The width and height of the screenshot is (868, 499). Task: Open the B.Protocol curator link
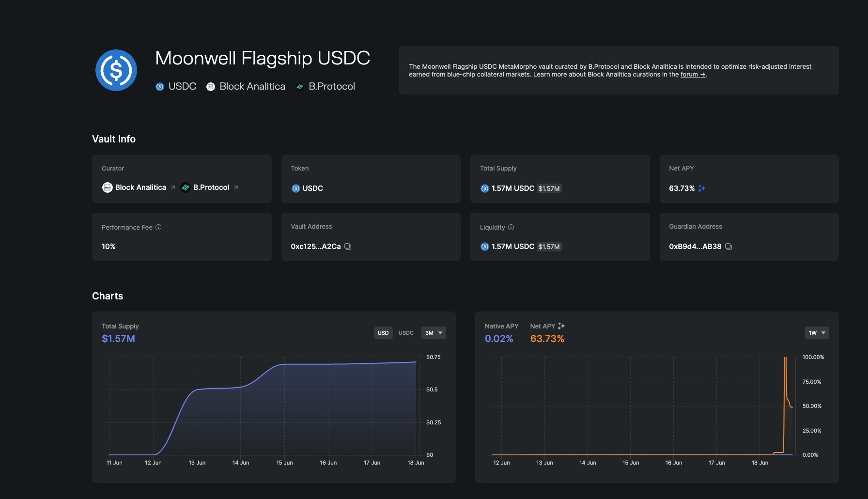point(211,187)
